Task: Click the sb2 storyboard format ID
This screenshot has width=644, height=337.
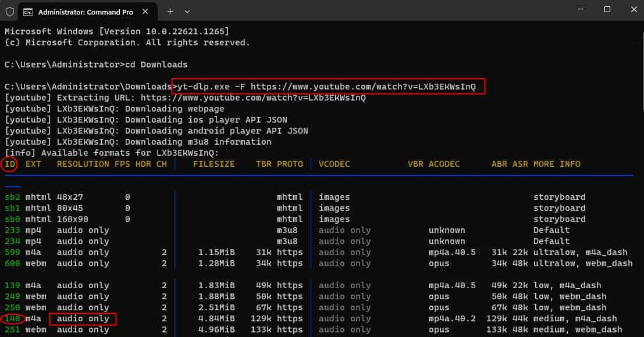Action: pyautogui.click(x=12, y=197)
